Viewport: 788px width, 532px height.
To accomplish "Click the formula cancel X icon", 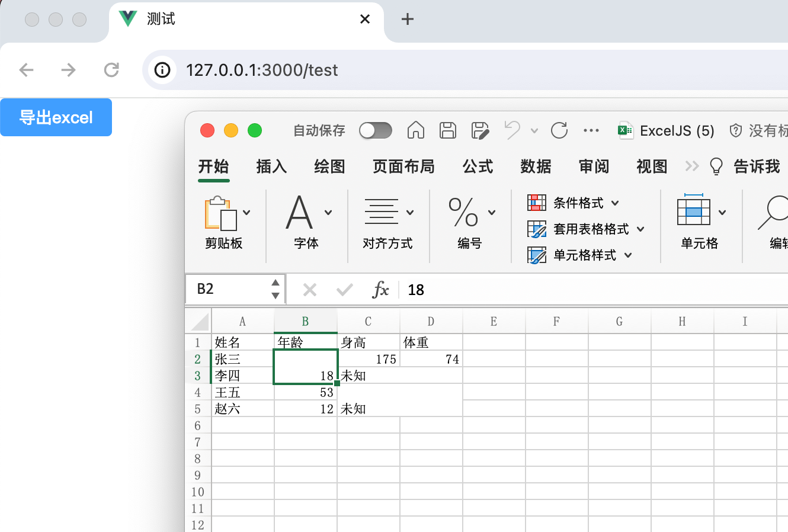I will [309, 290].
